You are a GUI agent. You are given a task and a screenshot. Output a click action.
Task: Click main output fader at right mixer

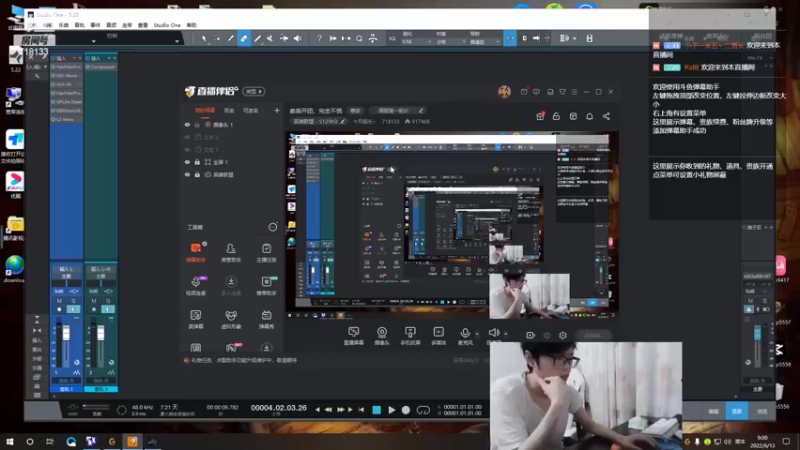tap(757, 334)
